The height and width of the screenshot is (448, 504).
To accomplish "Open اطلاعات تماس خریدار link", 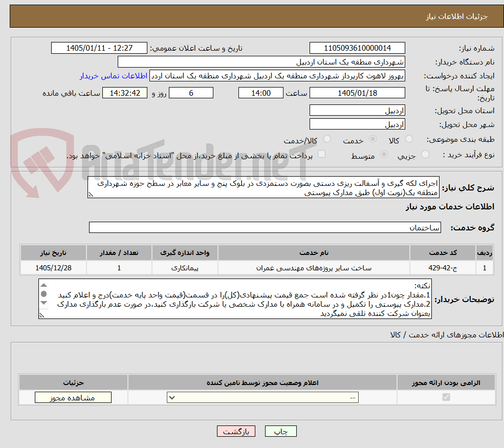I will tap(114, 76).
